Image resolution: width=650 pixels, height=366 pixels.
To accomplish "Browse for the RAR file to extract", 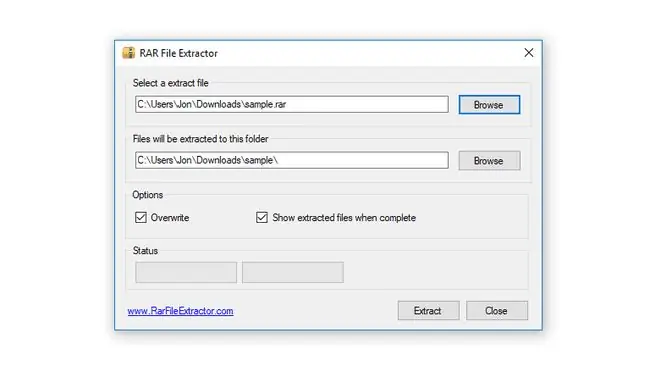I will pos(489,104).
